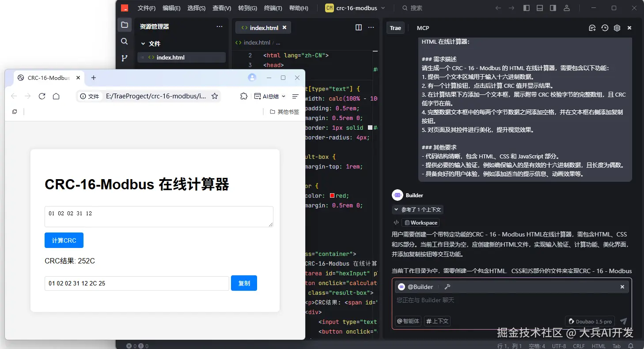The width and height of the screenshot is (644, 349).
Task: Click the navigate forward arrow in Trae title bar
Action: pyautogui.click(x=511, y=8)
